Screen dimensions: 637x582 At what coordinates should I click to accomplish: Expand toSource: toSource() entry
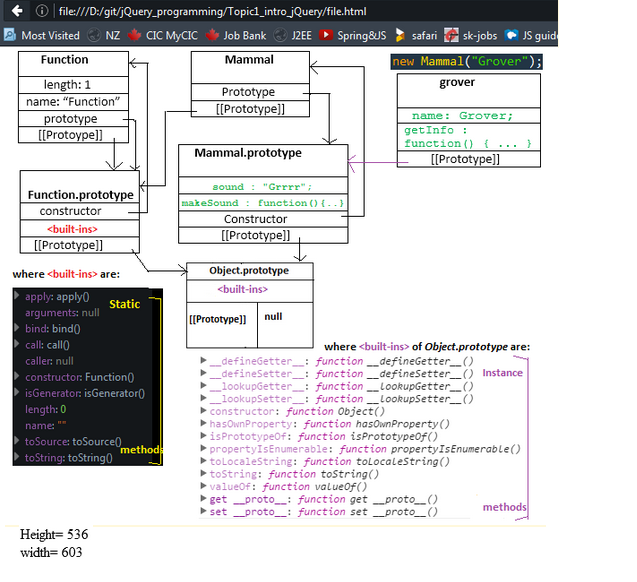pos(17,440)
